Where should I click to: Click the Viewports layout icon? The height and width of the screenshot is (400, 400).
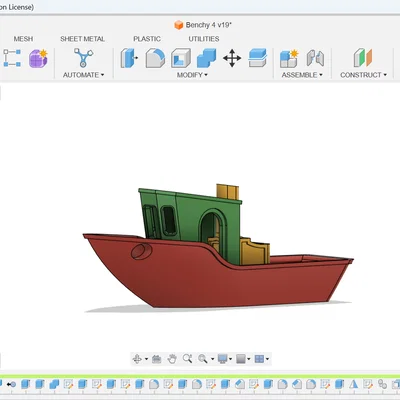pos(259,359)
